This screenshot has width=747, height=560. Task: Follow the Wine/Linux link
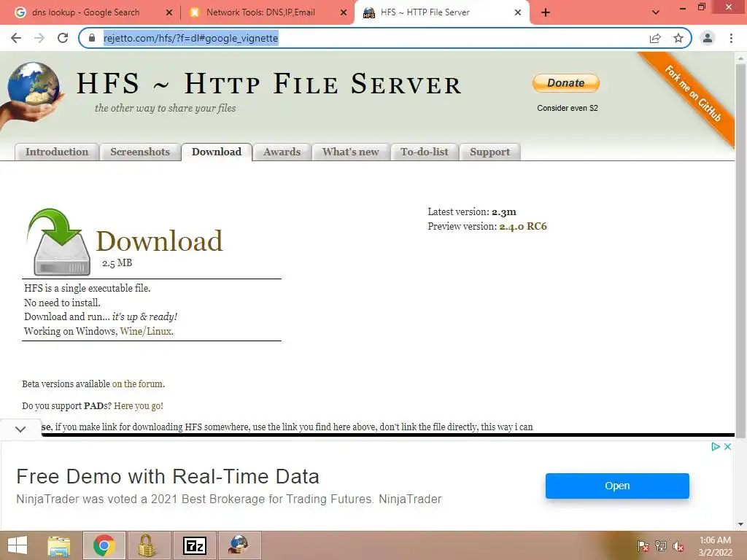pyautogui.click(x=146, y=331)
